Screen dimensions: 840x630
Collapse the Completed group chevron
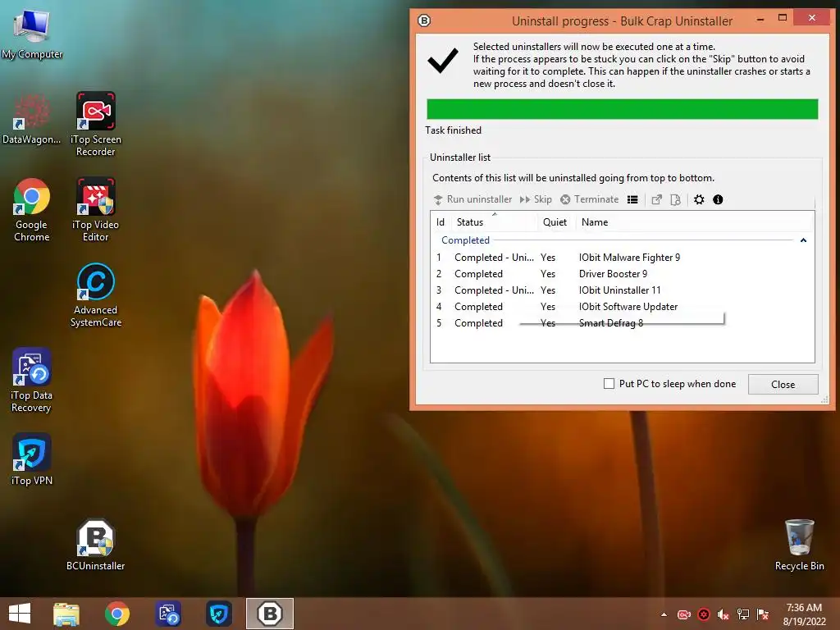pyautogui.click(x=803, y=240)
